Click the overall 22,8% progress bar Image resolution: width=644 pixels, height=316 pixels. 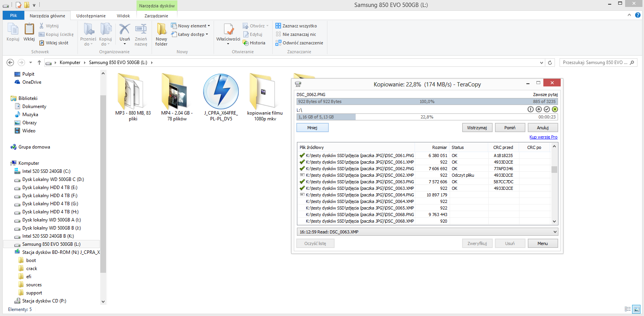tap(427, 117)
